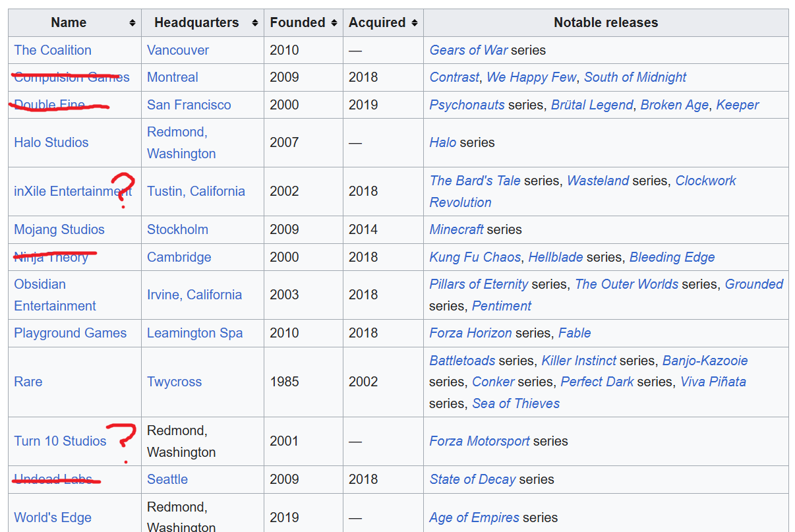Viewport: 795px width, 532px height.
Task: Open The Coalition studio link
Action: click(53, 50)
